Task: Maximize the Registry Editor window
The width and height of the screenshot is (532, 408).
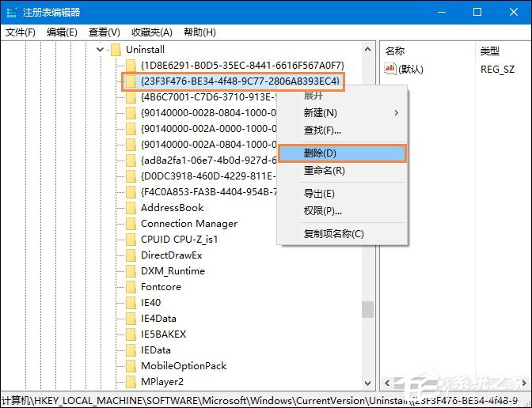Action: [x=477, y=12]
